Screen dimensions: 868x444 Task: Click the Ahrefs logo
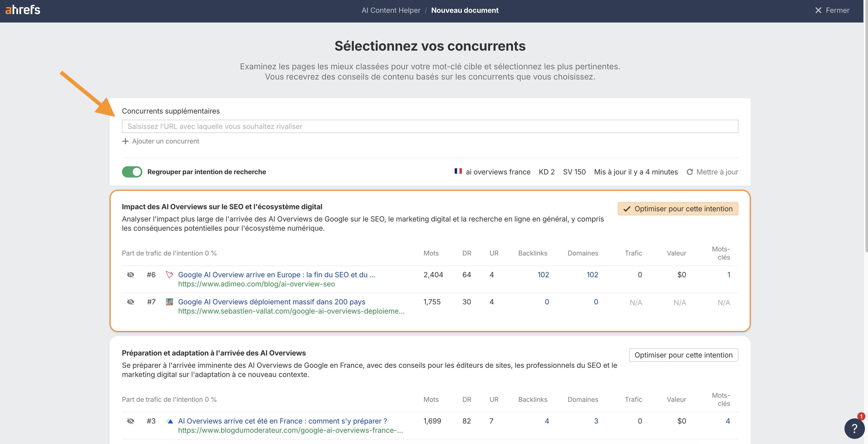pyautogui.click(x=22, y=10)
